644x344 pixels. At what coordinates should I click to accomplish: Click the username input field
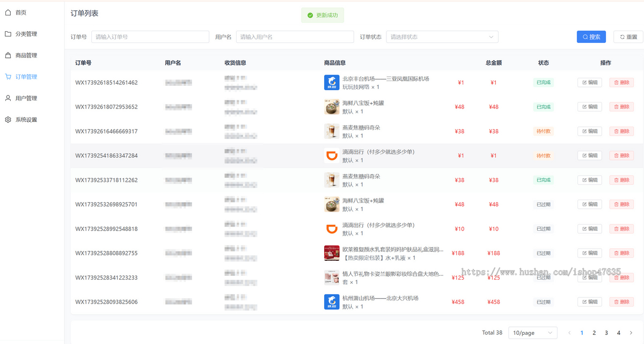click(295, 37)
